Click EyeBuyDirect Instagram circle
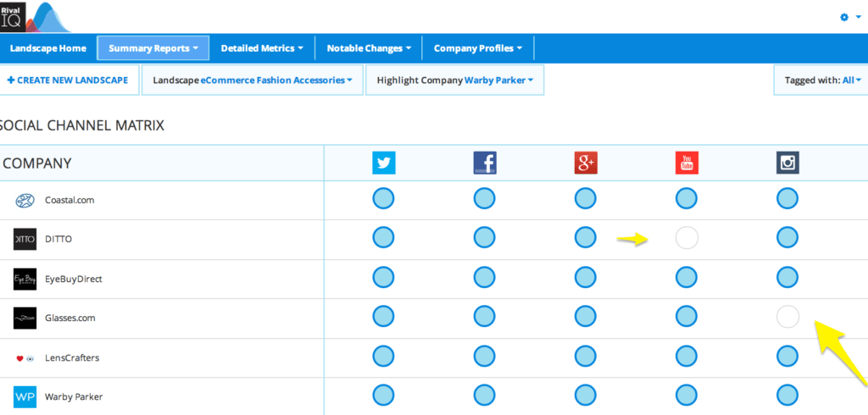Image resolution: width=868 pixels, height=415 pixels. tap(787, 277)
